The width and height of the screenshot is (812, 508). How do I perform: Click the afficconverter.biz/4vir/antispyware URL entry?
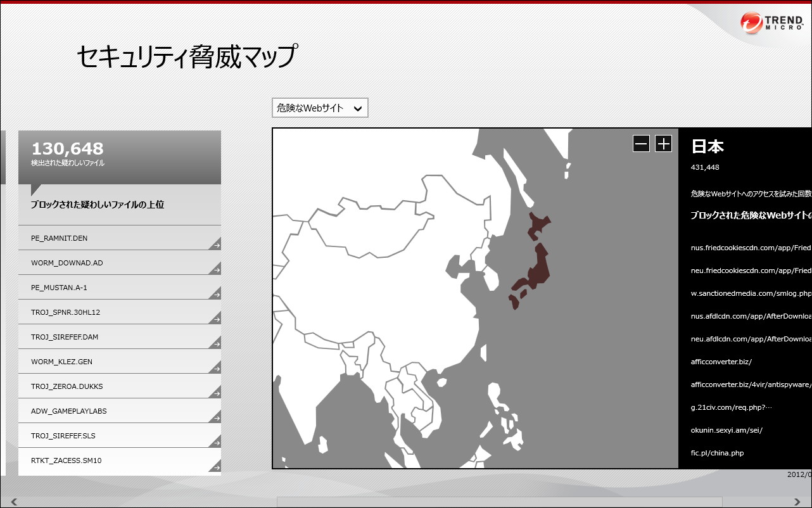pos(751,384)
